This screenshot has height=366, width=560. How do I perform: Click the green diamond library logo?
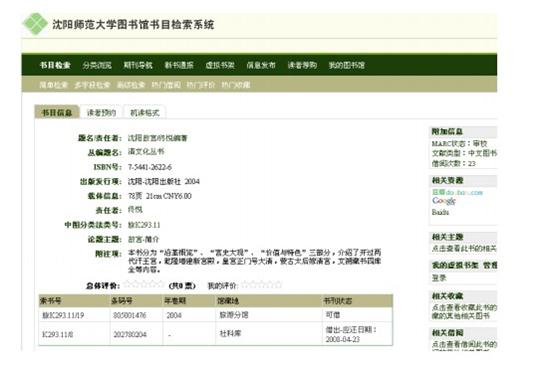pos(35,24)
